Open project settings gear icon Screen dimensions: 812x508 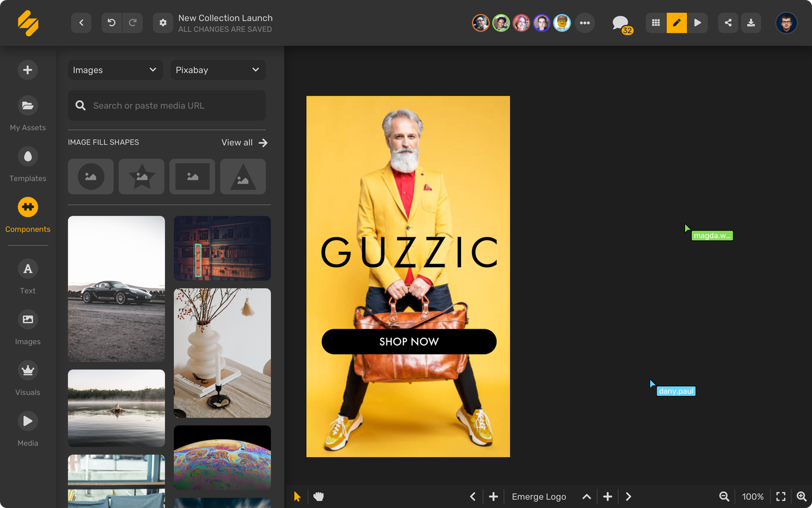(x=163, y=23)
